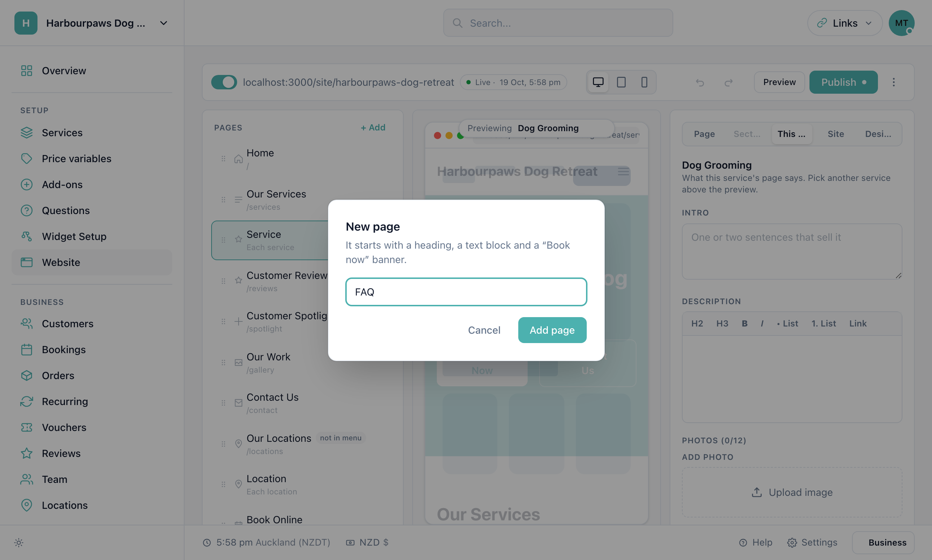
Task: Click the Bookings calendar icon
Action: pos(26,350)
